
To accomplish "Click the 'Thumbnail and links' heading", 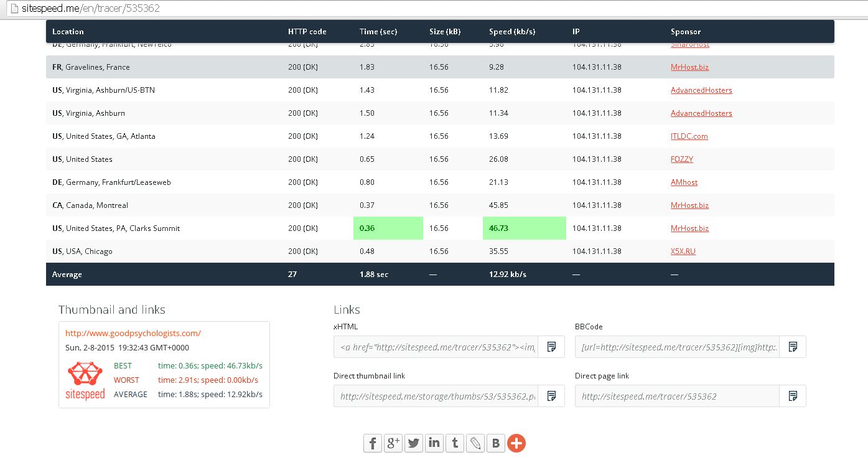I will [112, 310].
